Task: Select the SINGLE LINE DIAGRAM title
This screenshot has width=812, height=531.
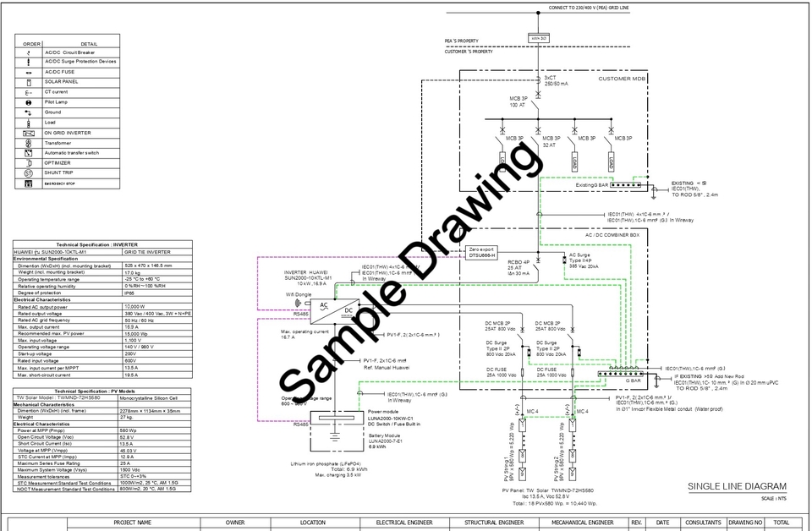Action: [x=737, y=486]
